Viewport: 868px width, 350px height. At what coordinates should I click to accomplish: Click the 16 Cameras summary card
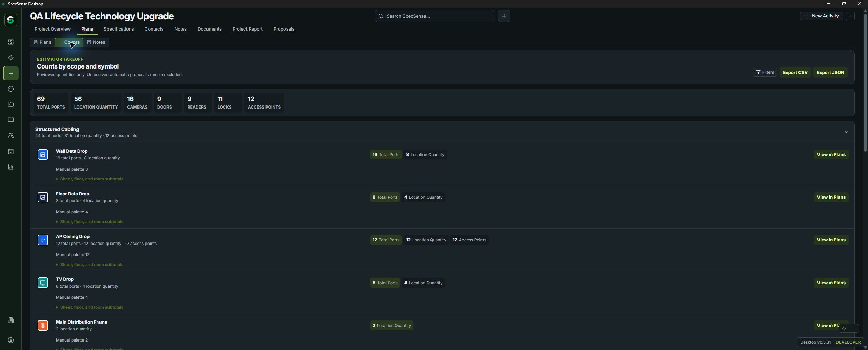pos(137,103)
